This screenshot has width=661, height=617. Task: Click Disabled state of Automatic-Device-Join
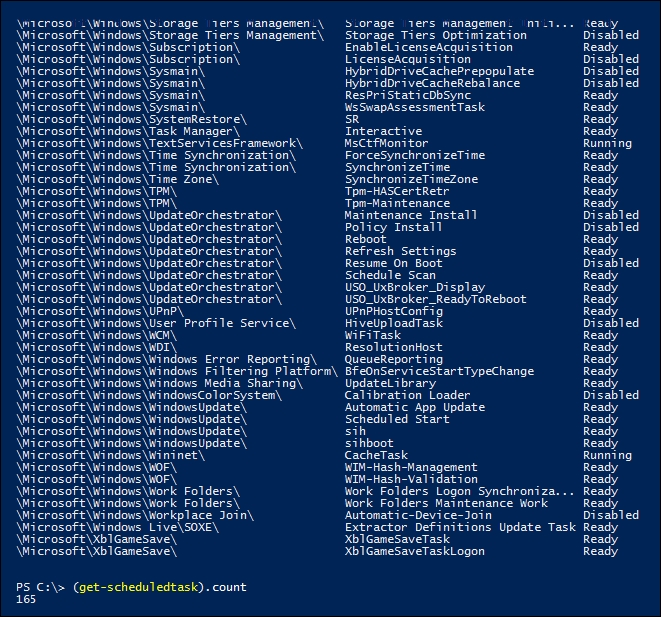tap(611, 515)
